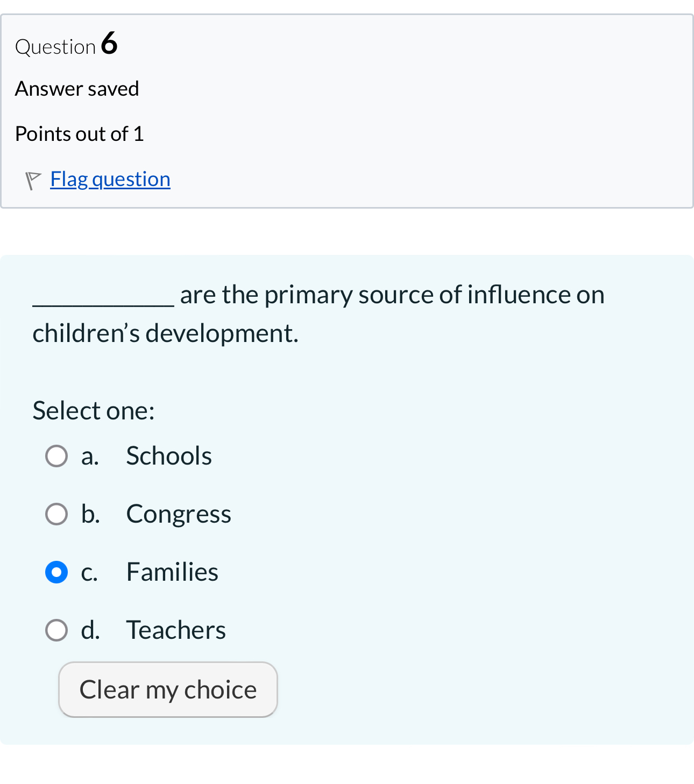Select the Flag question link

tap(110, 179)
